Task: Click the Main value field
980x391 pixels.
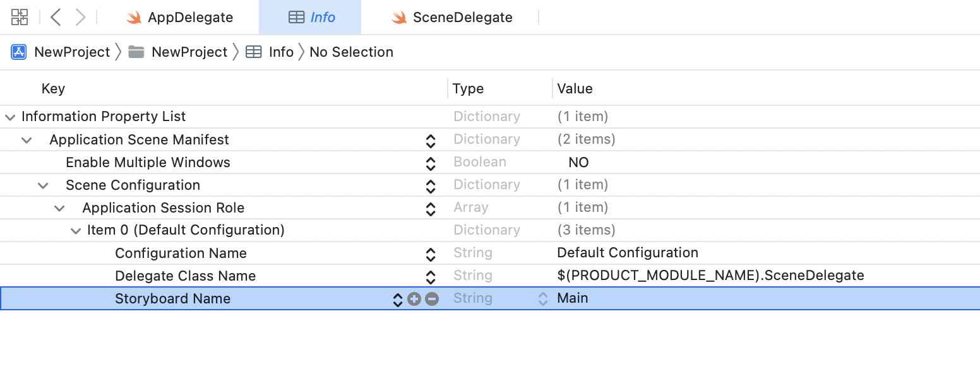Action: (x=573, y=298)
